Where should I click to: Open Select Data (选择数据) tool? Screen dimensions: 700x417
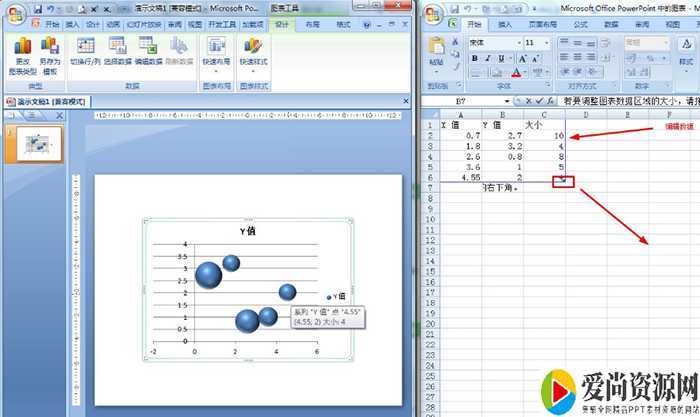pos(117,46)
